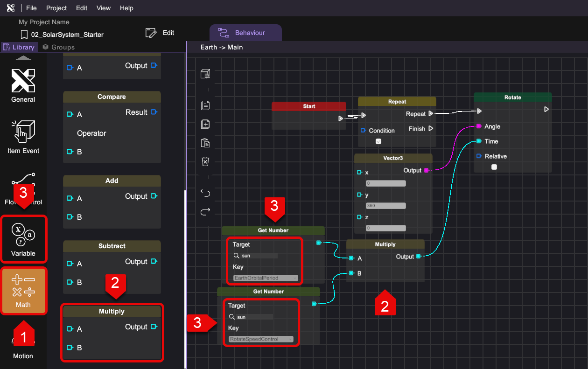This screenshot has width=588, height=369.
Task: Click the Delete trash icon
Action: click(205, 161)
